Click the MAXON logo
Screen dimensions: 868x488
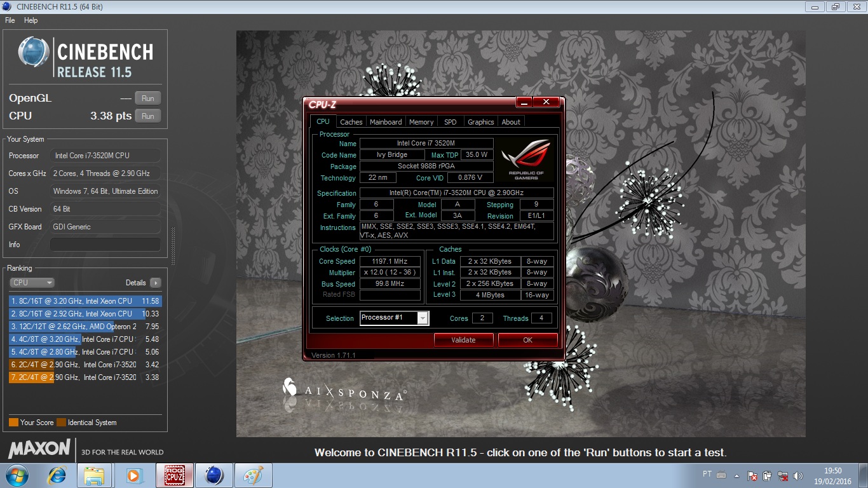tap(39, 449)
